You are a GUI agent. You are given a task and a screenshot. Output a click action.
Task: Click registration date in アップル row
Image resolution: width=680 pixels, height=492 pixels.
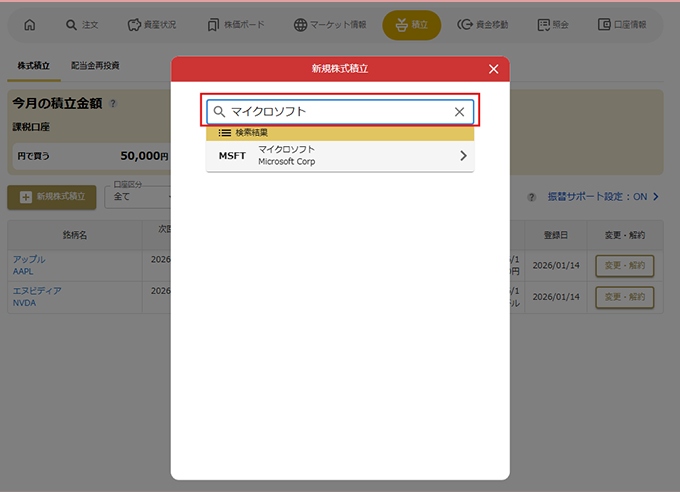(x=556, y=266)
